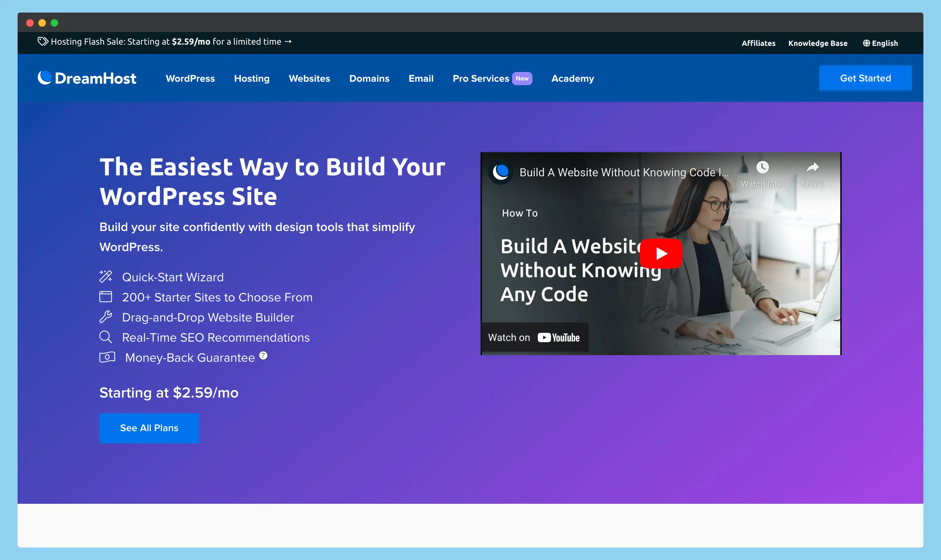Click the globe icon next to English
Screen dimensions: 941x560
click(866, 43)
